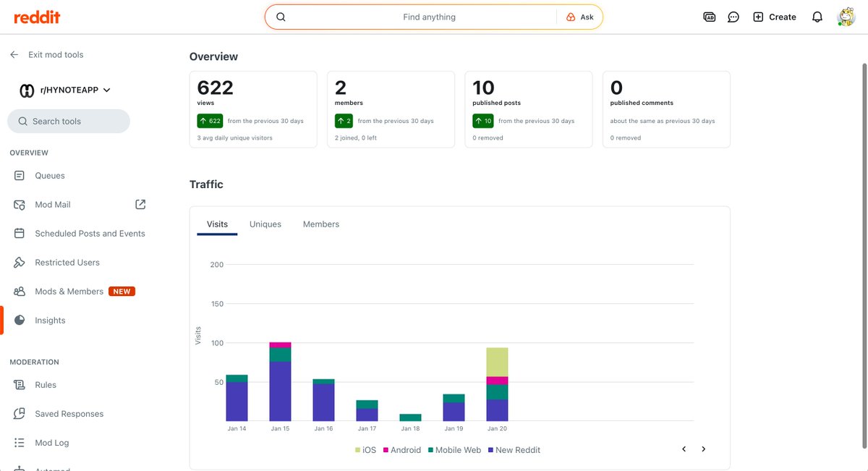Click the Exit mod tools link
868x471 pixels.
[x=56, y=54]
